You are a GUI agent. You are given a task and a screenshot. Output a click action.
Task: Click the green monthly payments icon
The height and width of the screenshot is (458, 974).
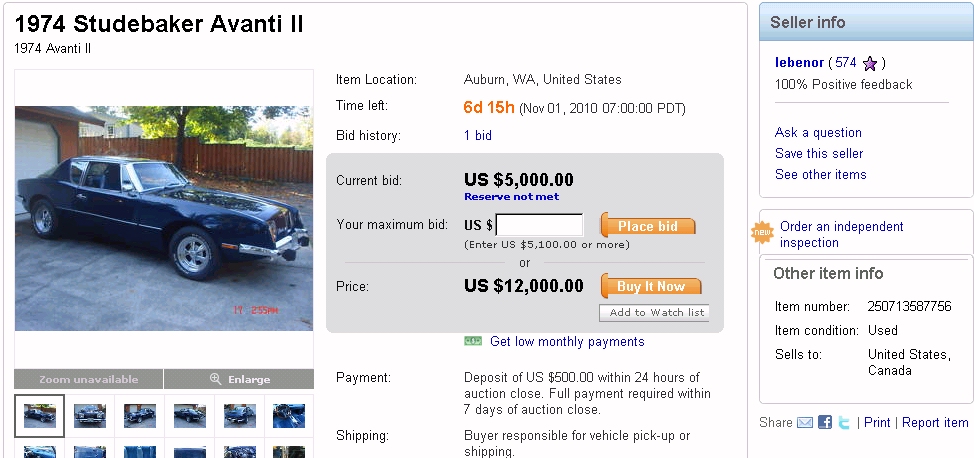pyautogui.click(x=473, y=341)
